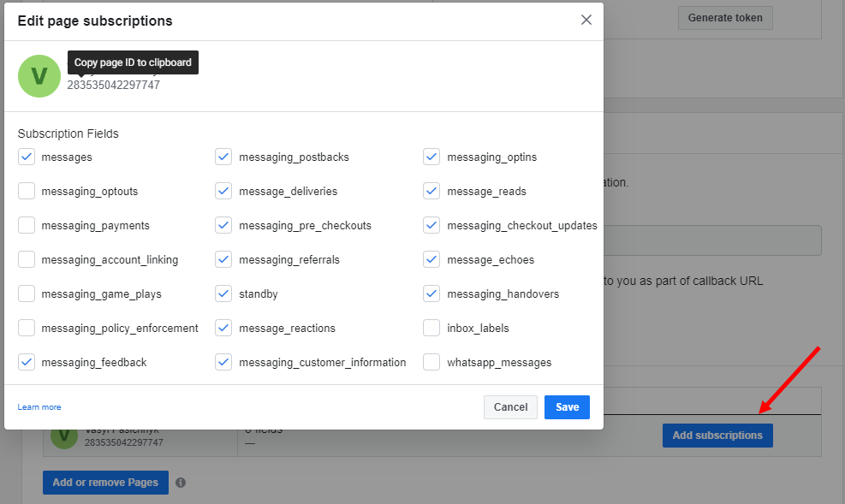Image resolution: width=845 pixels, height=504 pixels.
Task: Open the Learn more link
Action: click(x=39, y=407)
